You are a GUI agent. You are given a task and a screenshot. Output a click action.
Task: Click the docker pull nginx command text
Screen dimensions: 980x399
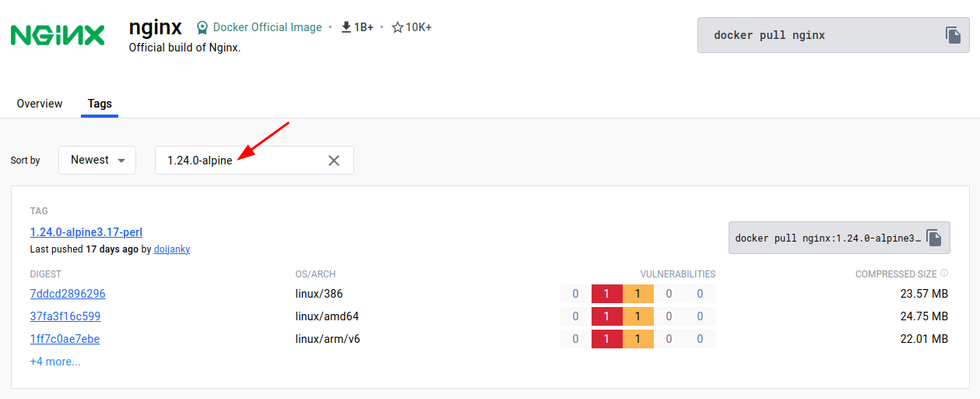coord(769,35)
